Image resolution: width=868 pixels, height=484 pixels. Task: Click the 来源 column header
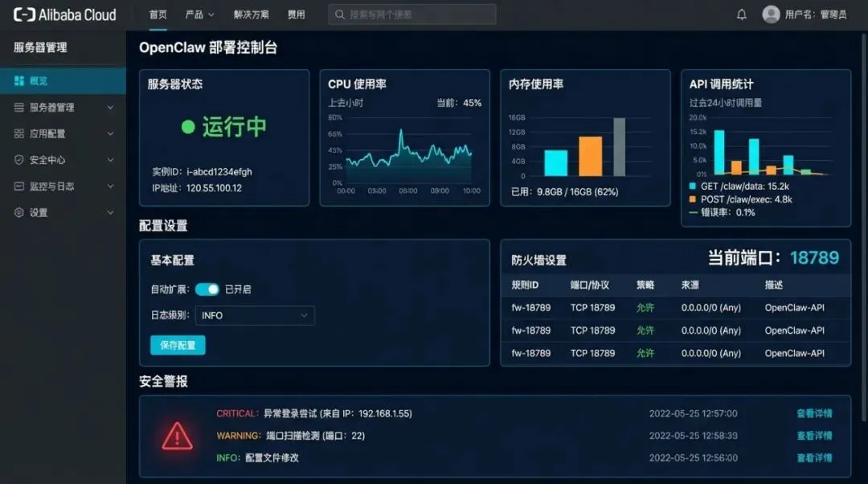pyautogui.click(x=690, y=285)
